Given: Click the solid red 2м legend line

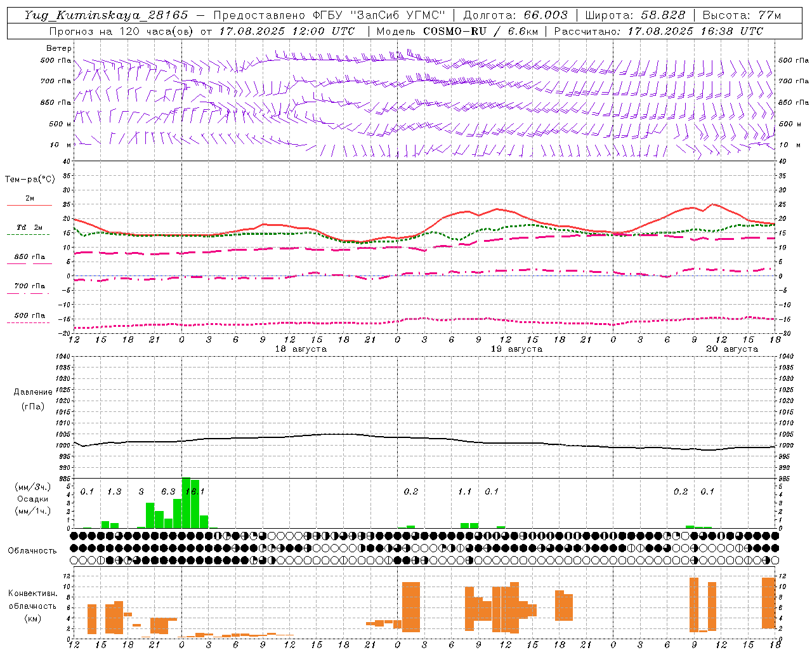Looking at the screenshot, I should pyautogui.click(x=29, y=205).
